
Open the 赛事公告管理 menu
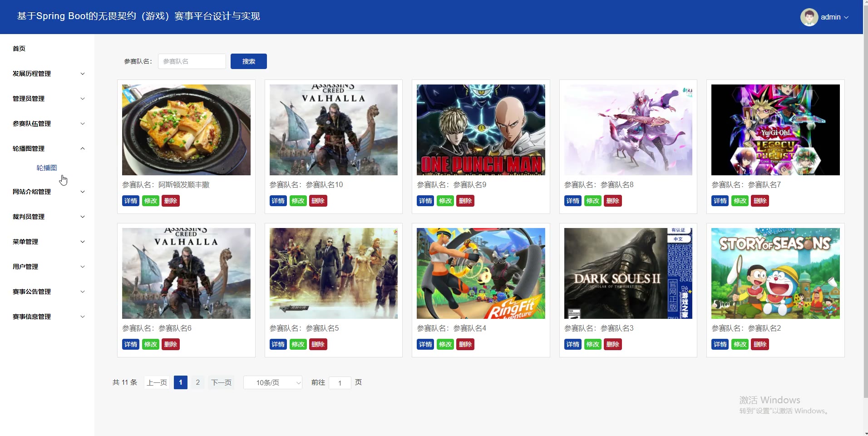point(48,292)
